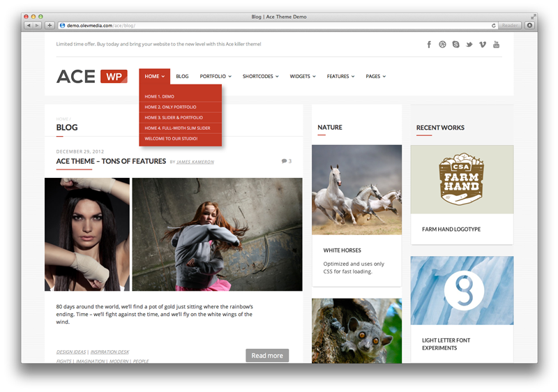Open the boxer woman portrait image
This screenshot has width=558, height=392.
coord(87,234)
